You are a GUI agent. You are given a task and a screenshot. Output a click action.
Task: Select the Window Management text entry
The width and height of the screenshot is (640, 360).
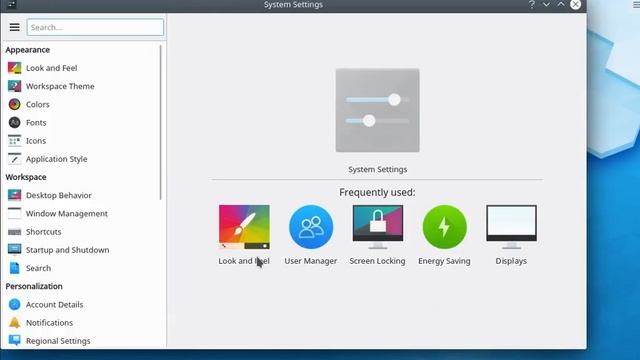(x=67, y=213)
